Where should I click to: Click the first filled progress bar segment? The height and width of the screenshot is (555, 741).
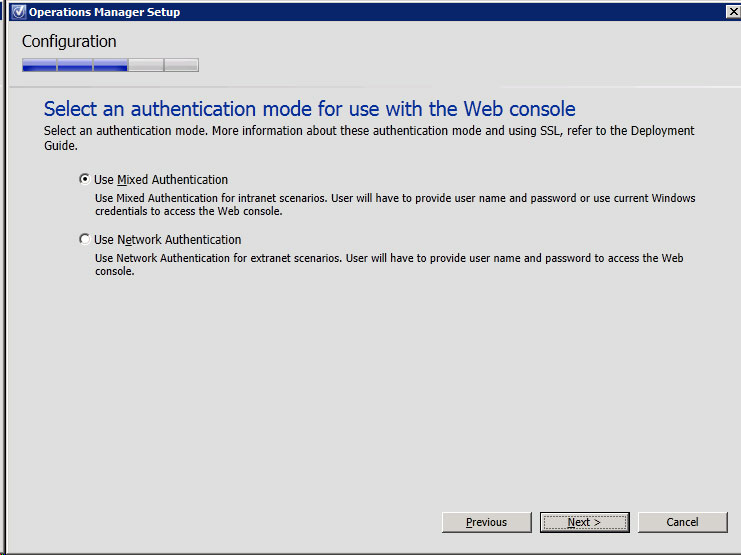pyautogui.click(x=39, y=65)
